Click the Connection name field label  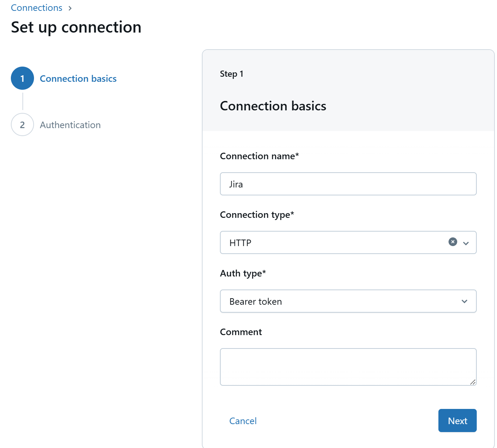coord(259,156)
